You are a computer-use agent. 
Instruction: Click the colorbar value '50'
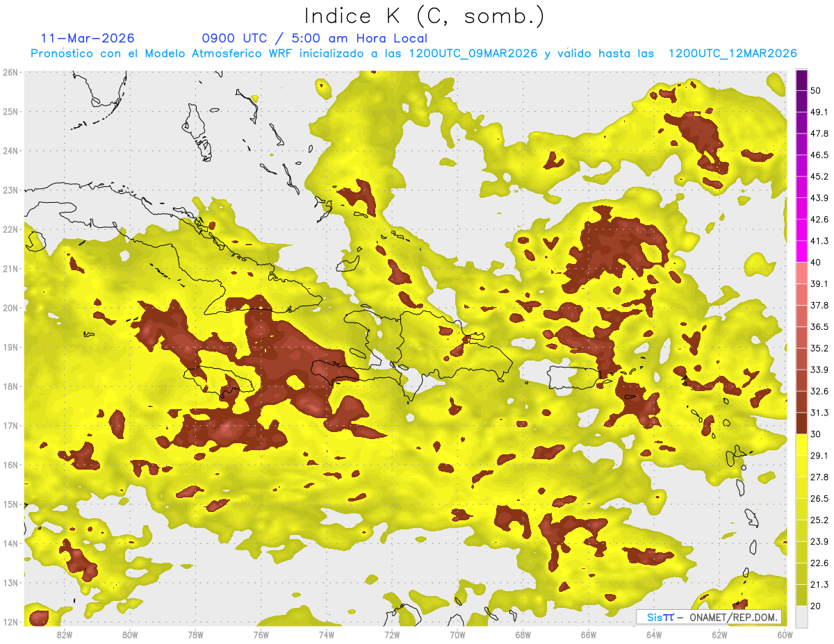816,90
